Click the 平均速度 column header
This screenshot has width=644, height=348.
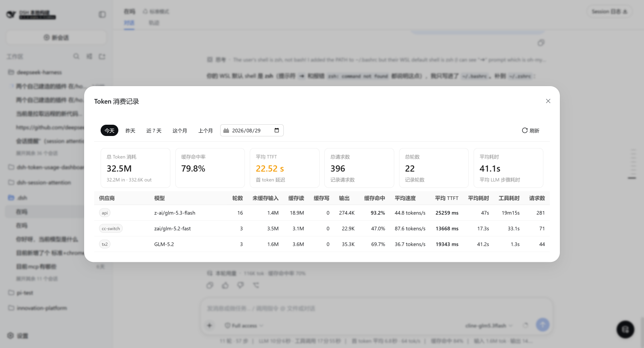(405, 198)
